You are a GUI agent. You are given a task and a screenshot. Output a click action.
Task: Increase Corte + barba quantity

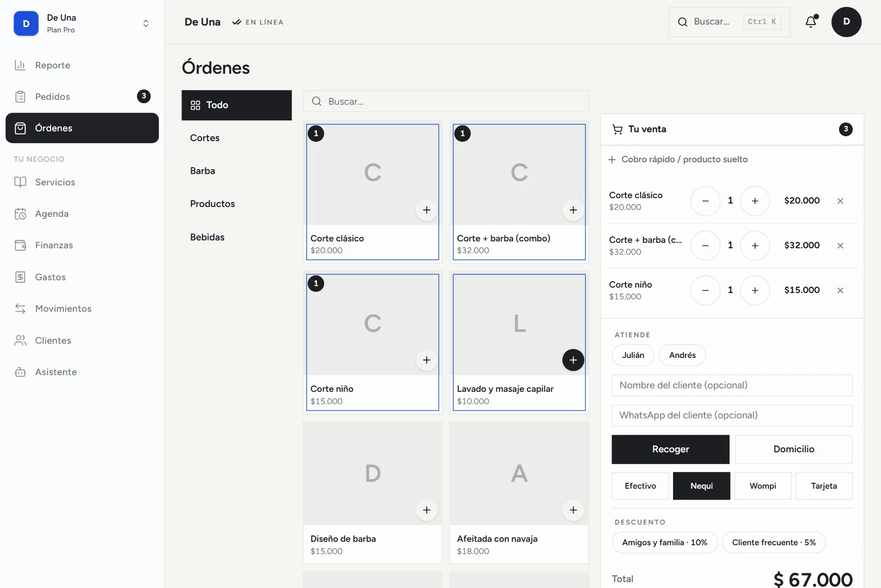click(755, 245)
